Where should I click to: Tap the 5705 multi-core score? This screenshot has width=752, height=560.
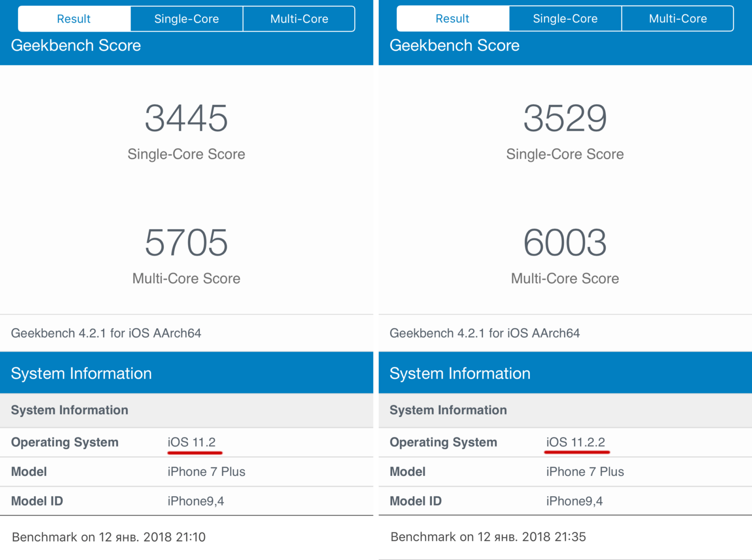pos(186,243)
